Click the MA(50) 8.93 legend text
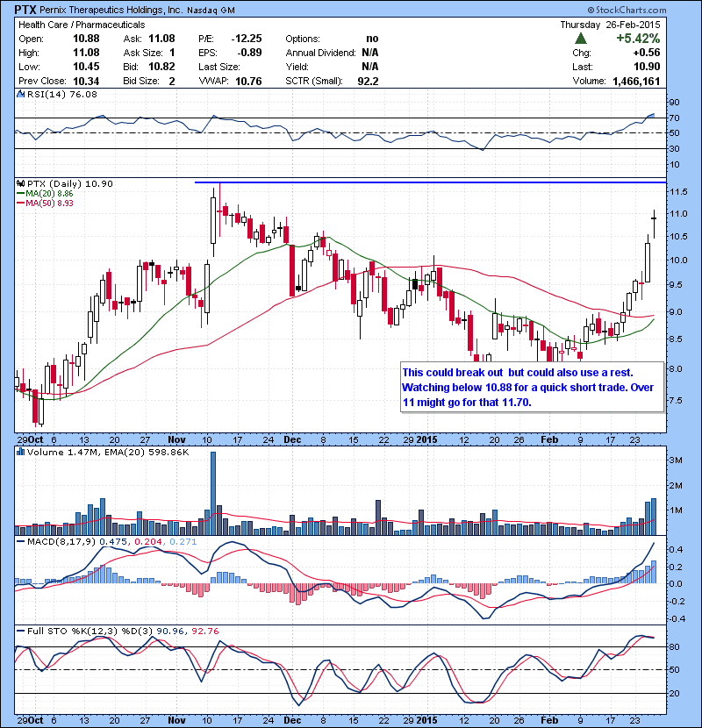 [49, 203]
